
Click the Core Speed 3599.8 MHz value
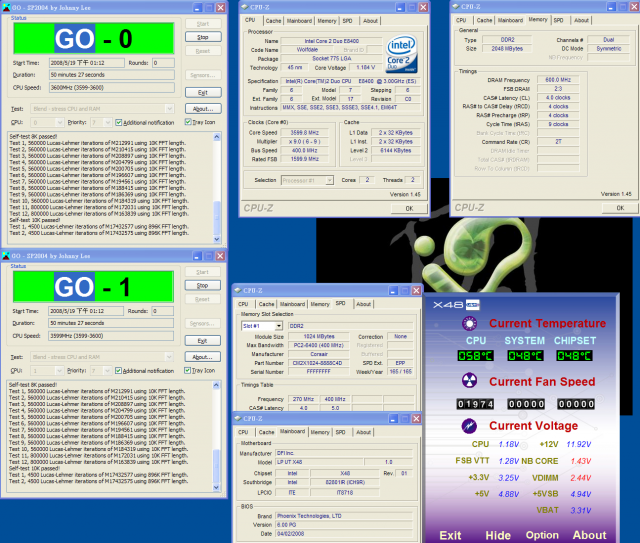(x=304, y=133)
